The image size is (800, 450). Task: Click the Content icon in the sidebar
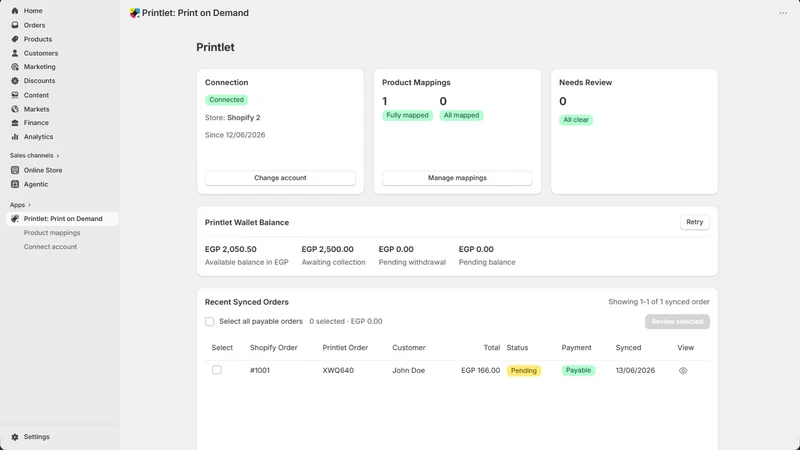pos(15,95)
